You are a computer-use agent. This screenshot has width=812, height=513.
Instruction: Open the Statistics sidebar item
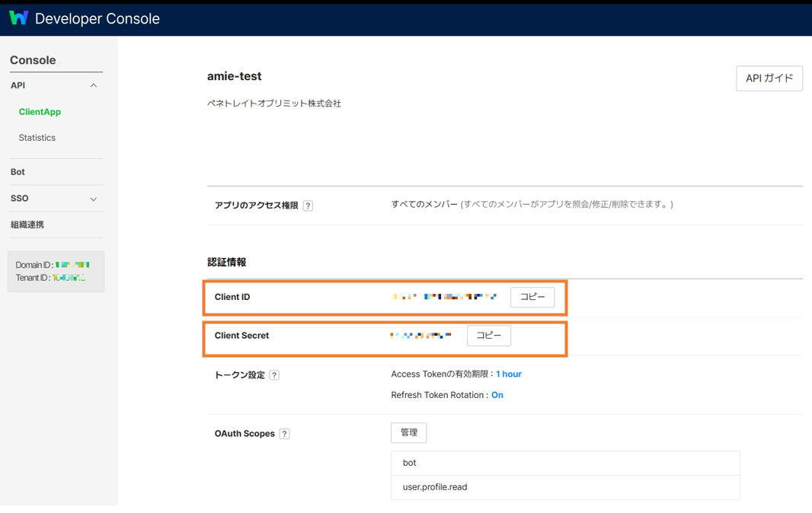[x=37, y=138]
